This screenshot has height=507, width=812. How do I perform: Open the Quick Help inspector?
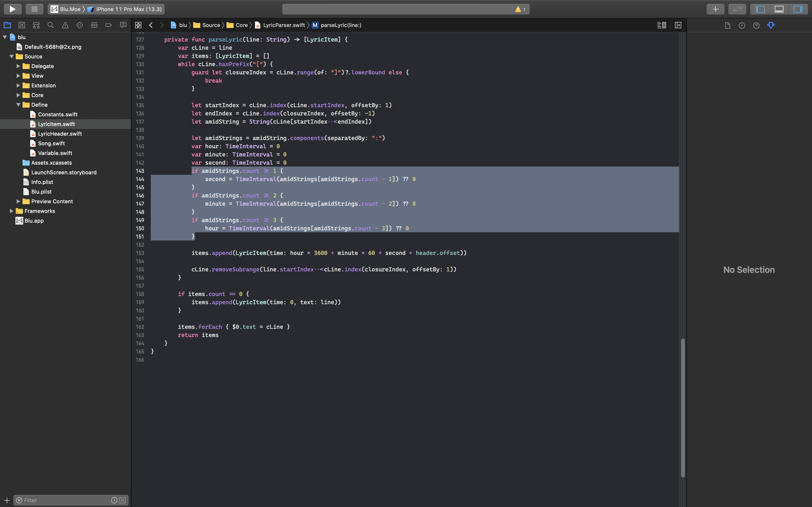click(x=756, y=25)
